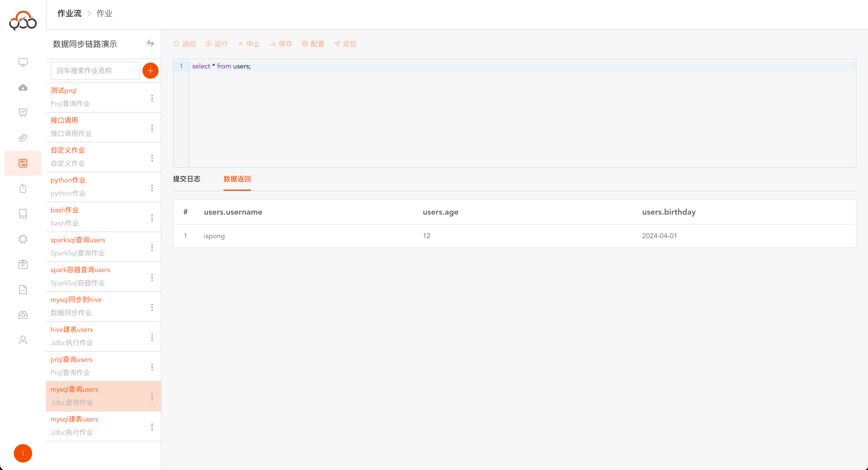This screenshot has height=470, width=868.
Task: Click the swap arrows icon beside 数据同步链路演示
Action: point(150,43)
